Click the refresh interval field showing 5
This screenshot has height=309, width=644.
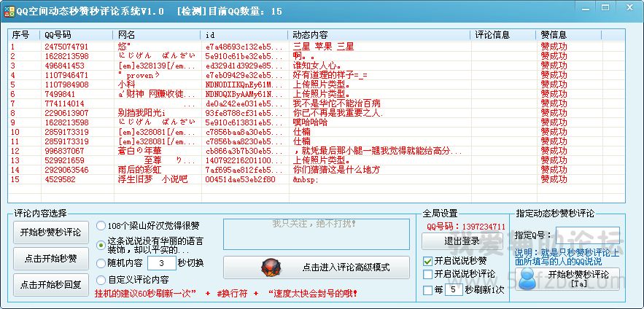(x=454, y=290)
